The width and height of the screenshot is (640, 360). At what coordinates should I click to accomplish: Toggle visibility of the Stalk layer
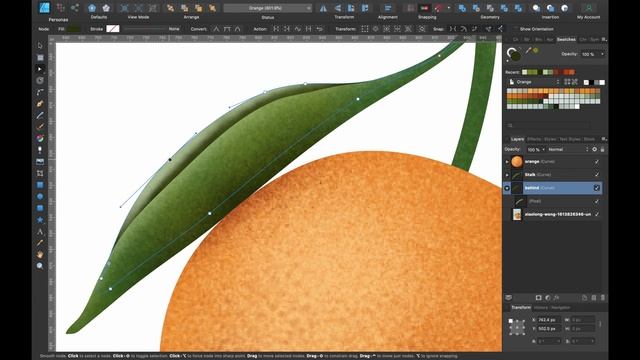[597, 175]
